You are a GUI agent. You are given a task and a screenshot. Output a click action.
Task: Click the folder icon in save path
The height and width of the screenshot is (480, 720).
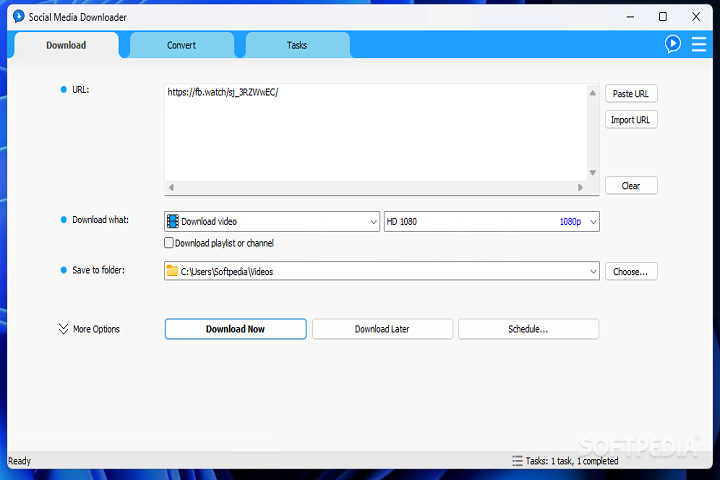[172, 271]
